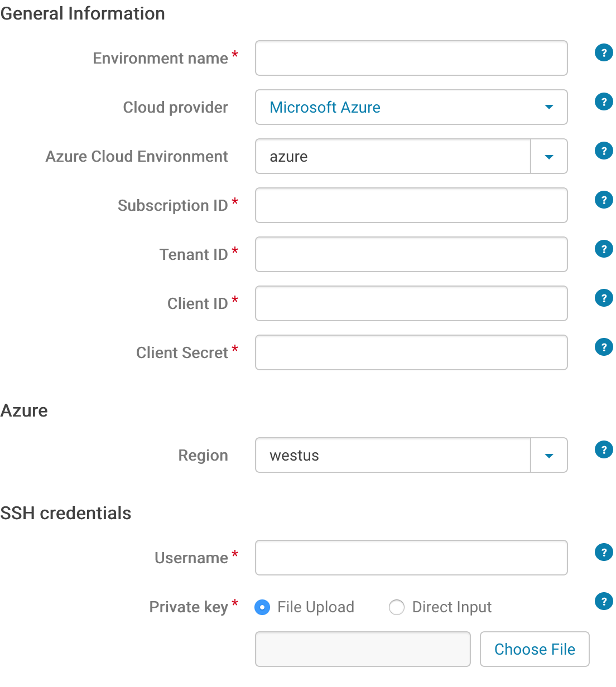Focus the Client Secret input box

[x=411, y=352]
